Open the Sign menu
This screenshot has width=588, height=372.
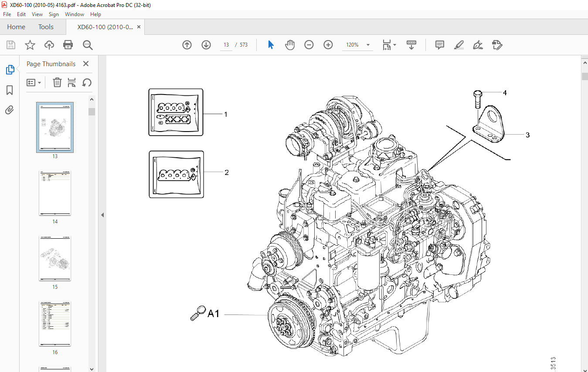pyautogui.click(x=54, y=14)
